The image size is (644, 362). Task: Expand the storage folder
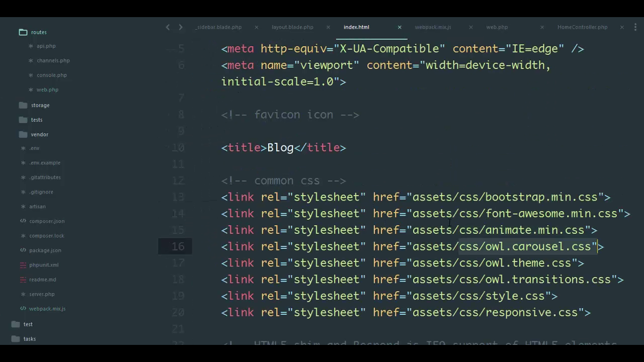[40, 105]
